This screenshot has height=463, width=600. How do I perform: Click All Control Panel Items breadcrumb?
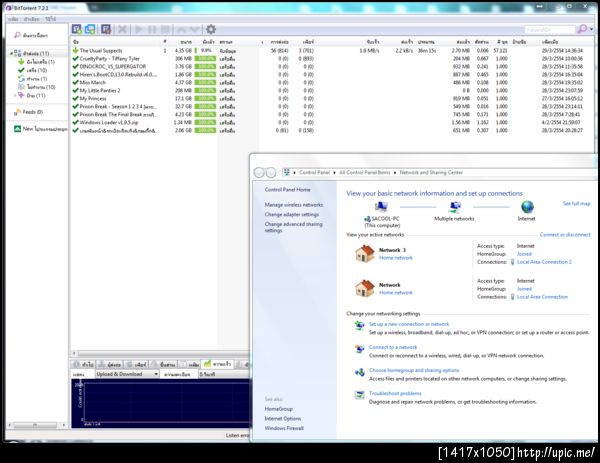365,173
